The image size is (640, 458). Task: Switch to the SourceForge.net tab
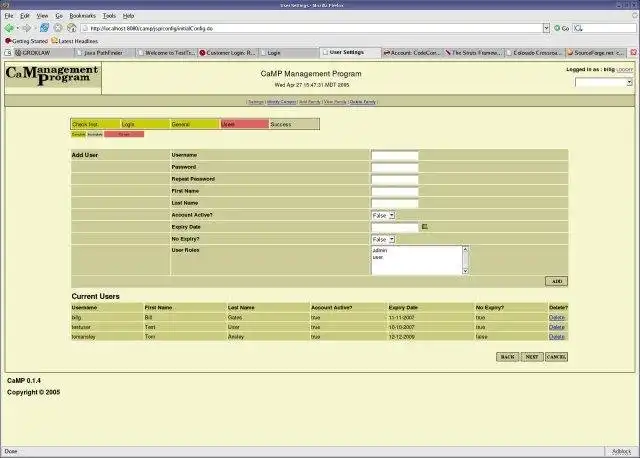(596, 53)
